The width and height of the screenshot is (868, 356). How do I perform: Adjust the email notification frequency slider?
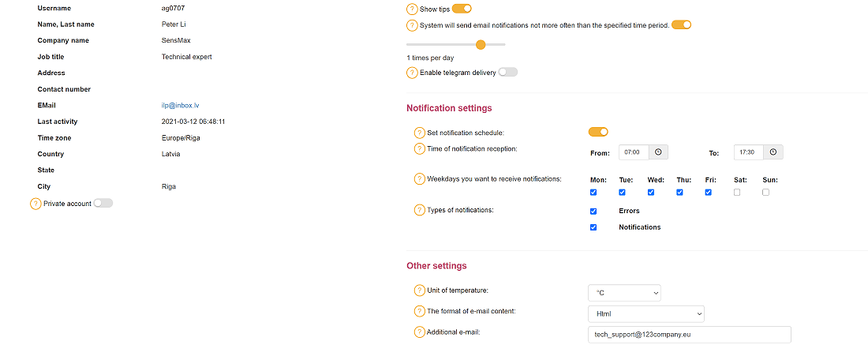tap(481, 45)
